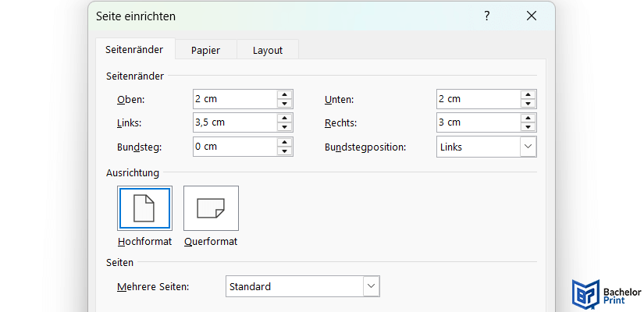Decrease the Rechts margin value
The height and width of the screenshot is (312, 644).
(528, 127)
